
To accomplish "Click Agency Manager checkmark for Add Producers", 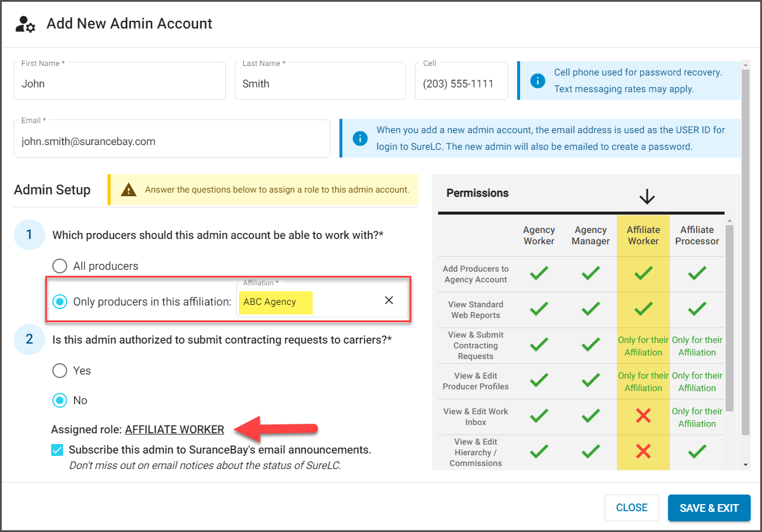I will [x=590, y=273].
